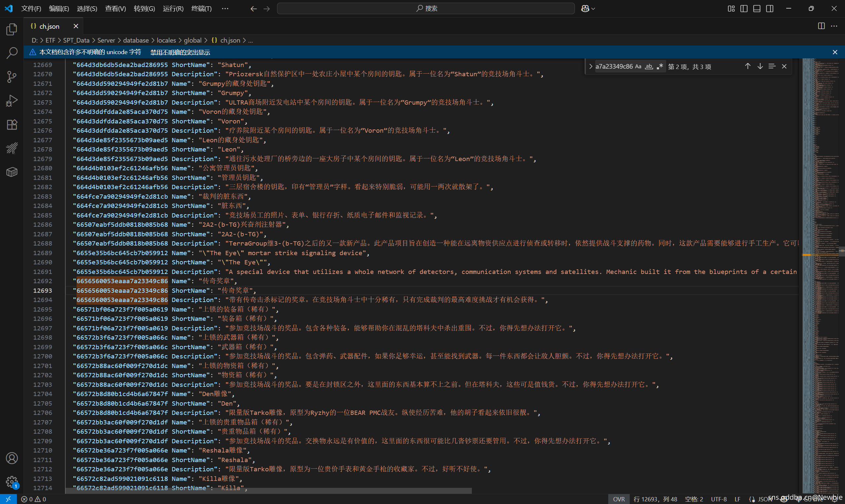The image size is (845, 504).
Task: Open the 文件(F) menu
Action: pos(31,9)
